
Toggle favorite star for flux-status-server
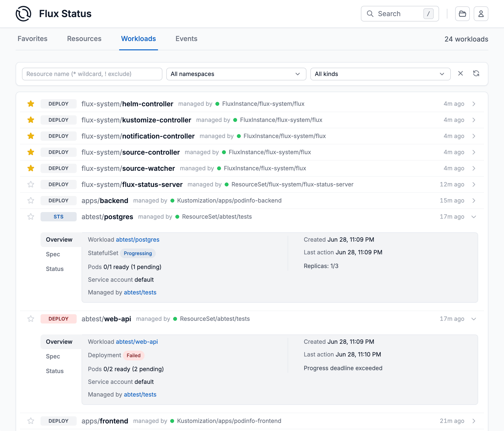pyautogui.click(x=31, y=184)
